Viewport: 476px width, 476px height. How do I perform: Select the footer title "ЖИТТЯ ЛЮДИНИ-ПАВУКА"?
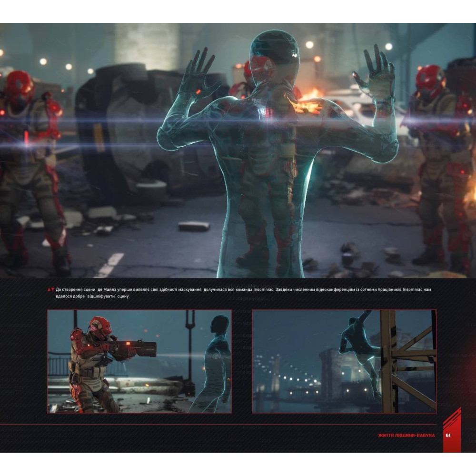pyautogui.click(x=407, y=436)
